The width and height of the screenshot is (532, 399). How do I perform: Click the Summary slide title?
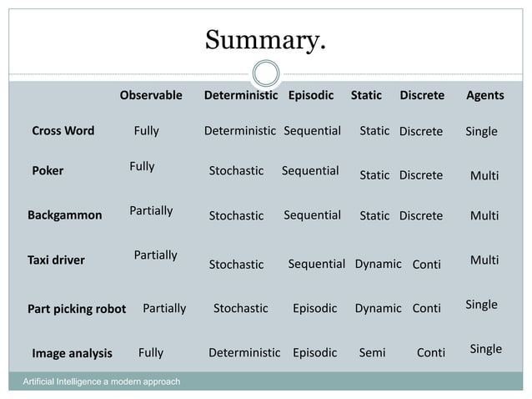pos(265,38)
